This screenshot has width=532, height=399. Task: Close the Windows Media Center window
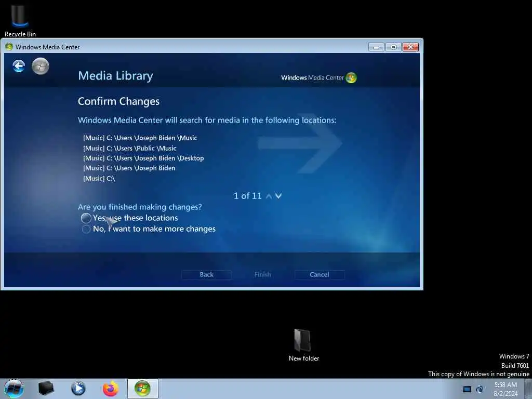click(x=410, y=47)
